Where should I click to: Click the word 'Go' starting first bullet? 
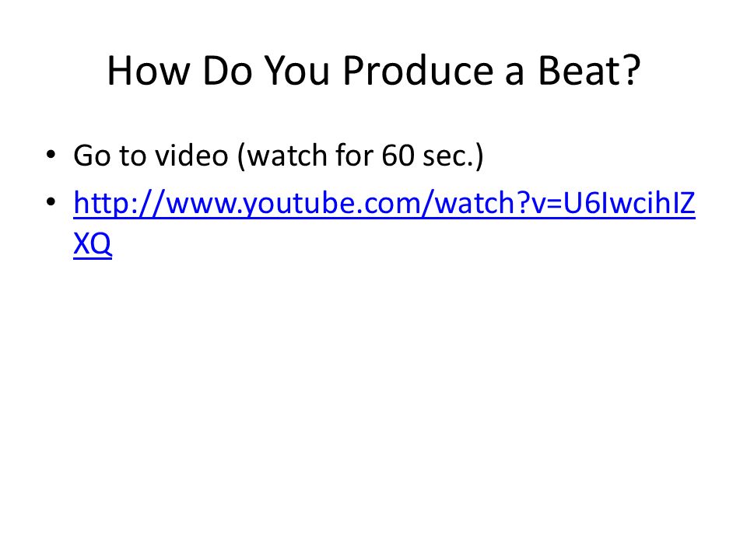[93, 156]
